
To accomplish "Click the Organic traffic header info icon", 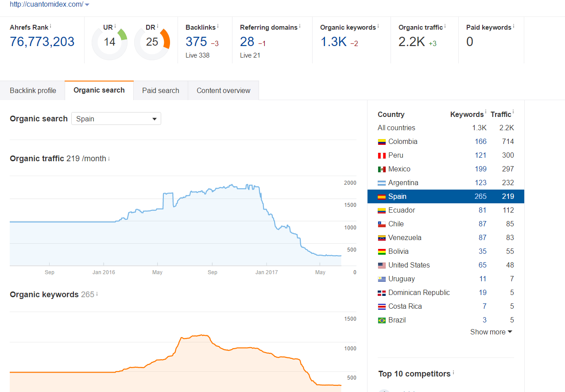I will tap(445, 26).
